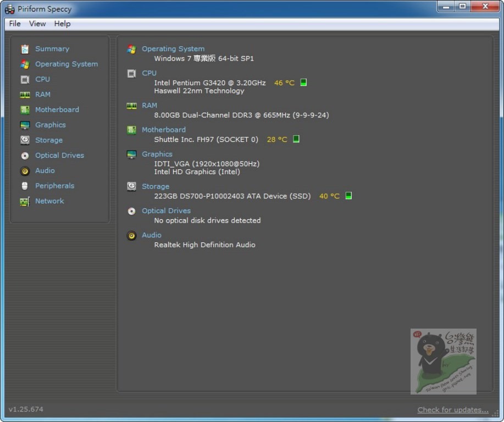Open the CPU section label in sidebar

[x=42, y=79]
